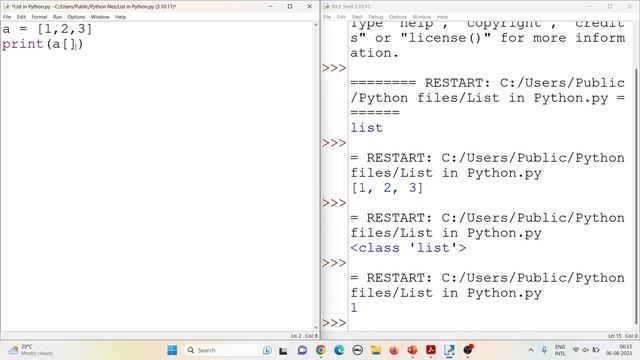The width and height of the screenshot is (640, 360).
Task: Open the Options menu in editor window
Action: [x=76, y=17]
